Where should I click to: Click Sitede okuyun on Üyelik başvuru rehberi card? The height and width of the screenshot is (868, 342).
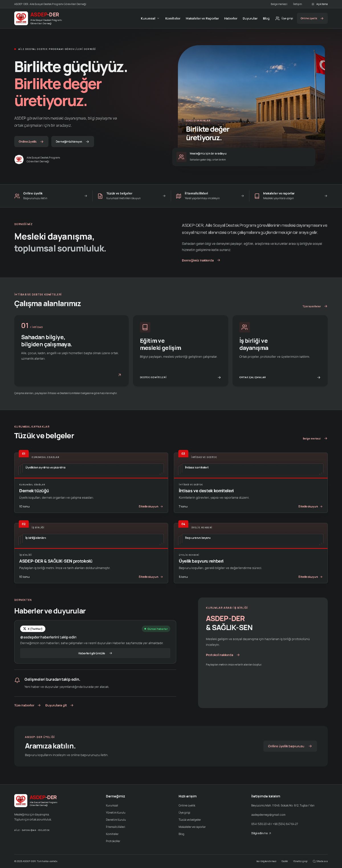tap(310, 577)
